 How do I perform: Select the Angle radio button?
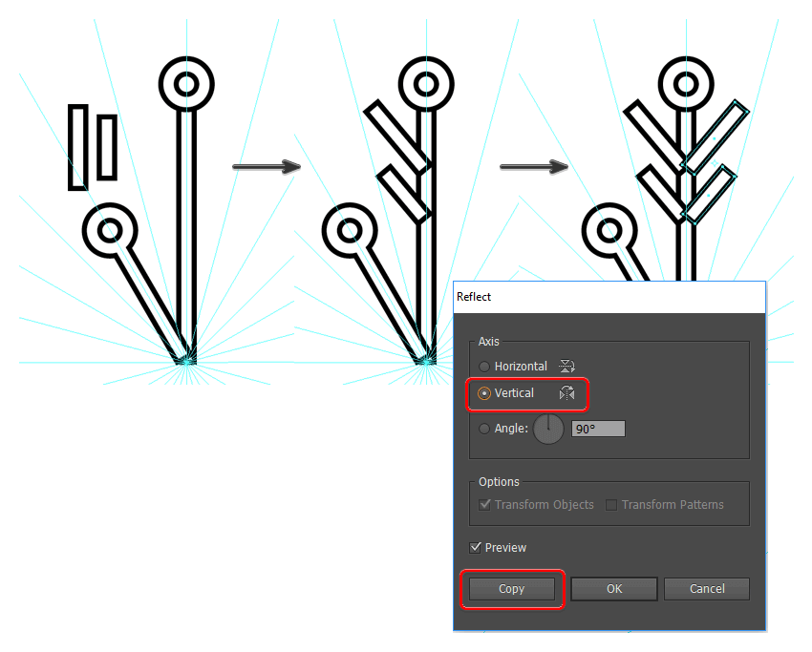pos(484,429)
